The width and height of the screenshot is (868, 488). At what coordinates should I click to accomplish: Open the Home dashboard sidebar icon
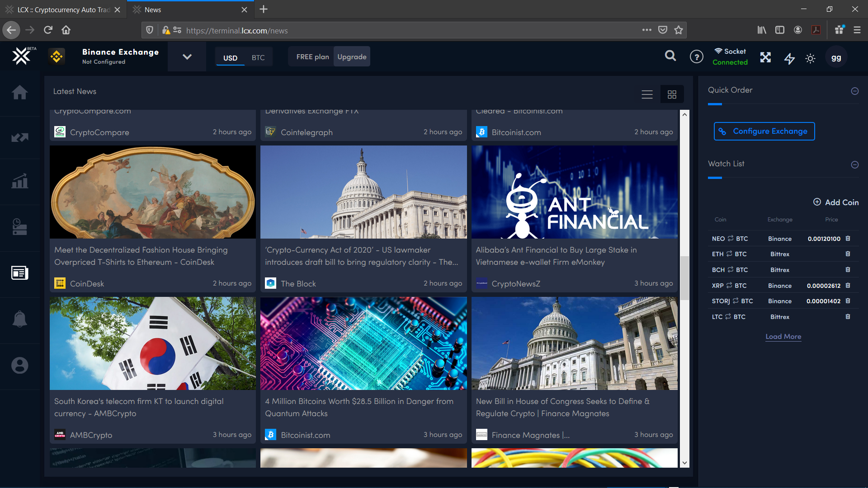tap(19, 93)
